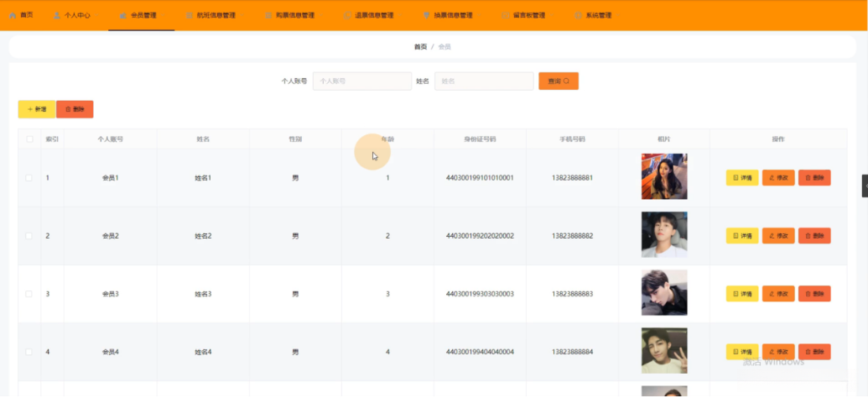868x398 pixels.
Task: Click the photo thumbnail of 会员3
Action: 664,293
